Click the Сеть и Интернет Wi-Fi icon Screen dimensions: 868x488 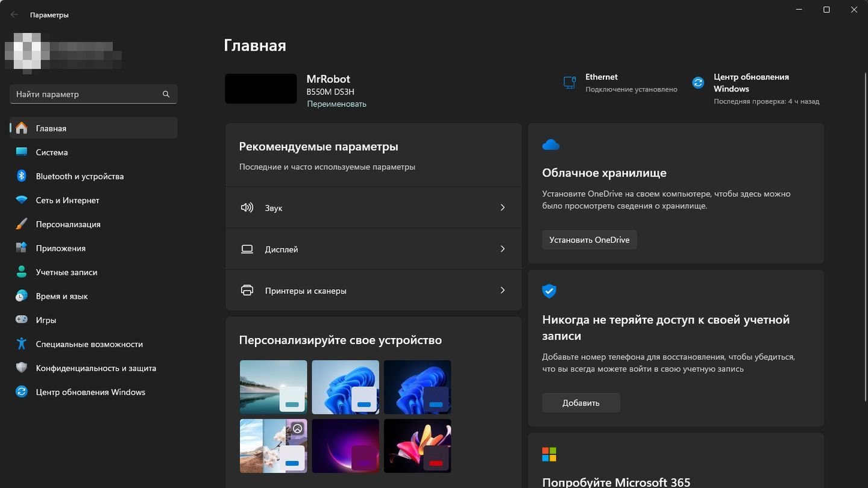coord(22,200)
